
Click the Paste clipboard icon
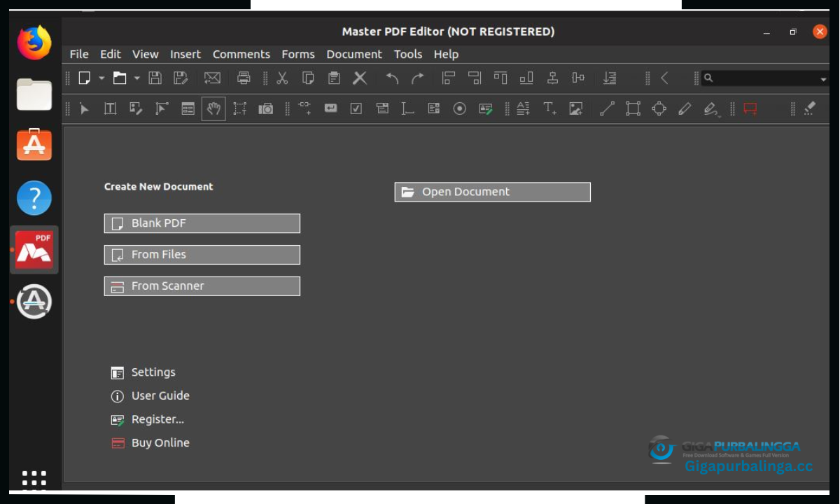tap(334, 78)
